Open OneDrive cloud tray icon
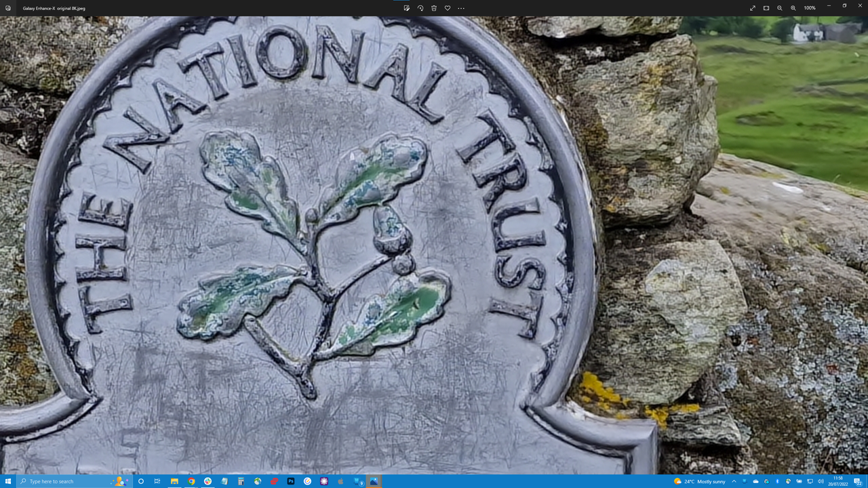This screenshot has height=488, width=868. click(755, 481)
